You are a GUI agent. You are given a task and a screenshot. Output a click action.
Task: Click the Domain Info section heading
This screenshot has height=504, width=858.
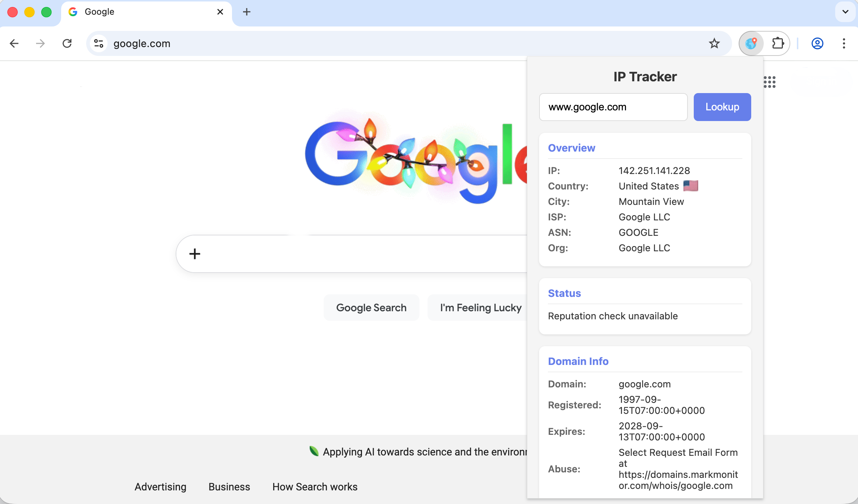point(578,361)
